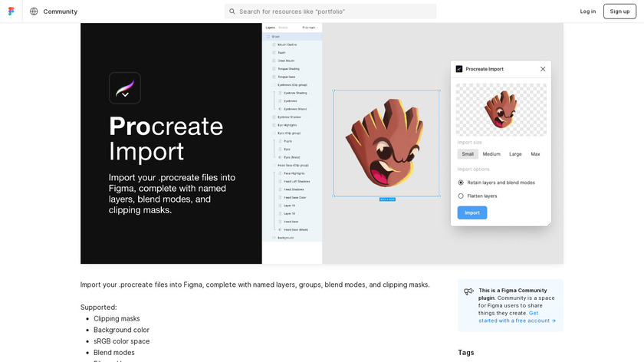Select the Head Base (Clip group) layer
644x362 pixels.
[292, 165]
